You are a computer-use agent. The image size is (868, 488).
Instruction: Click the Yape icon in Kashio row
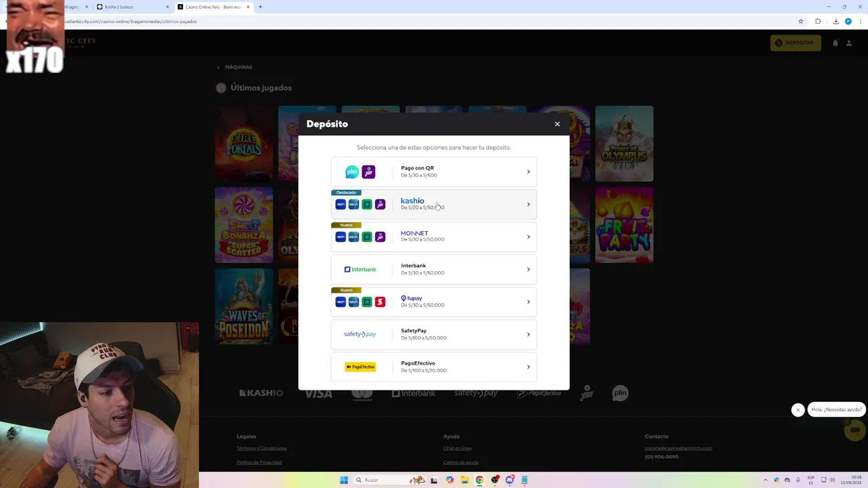380,204
